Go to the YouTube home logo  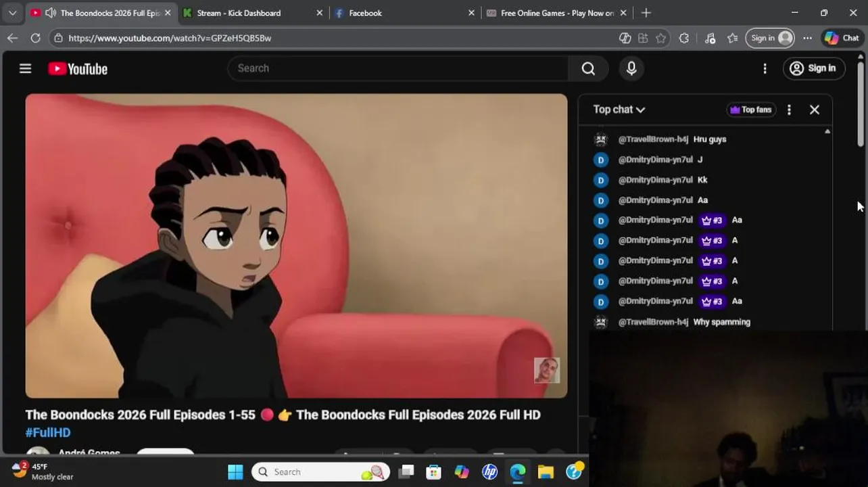(x=78, y=68)
